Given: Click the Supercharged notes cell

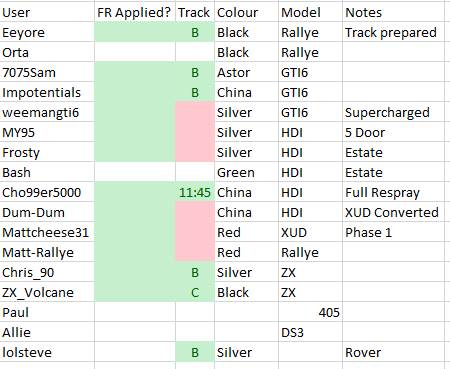Looking at the screenshot, I should pos(393,112).
